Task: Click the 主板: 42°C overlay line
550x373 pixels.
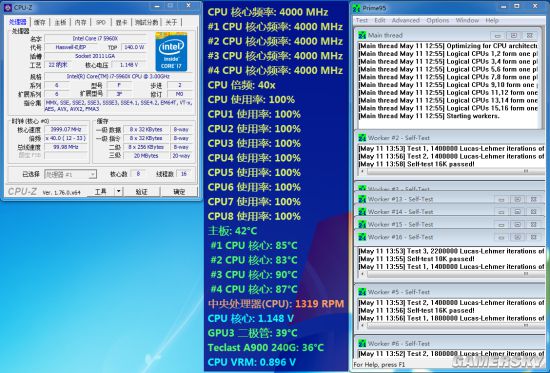Action: point(233,231)
